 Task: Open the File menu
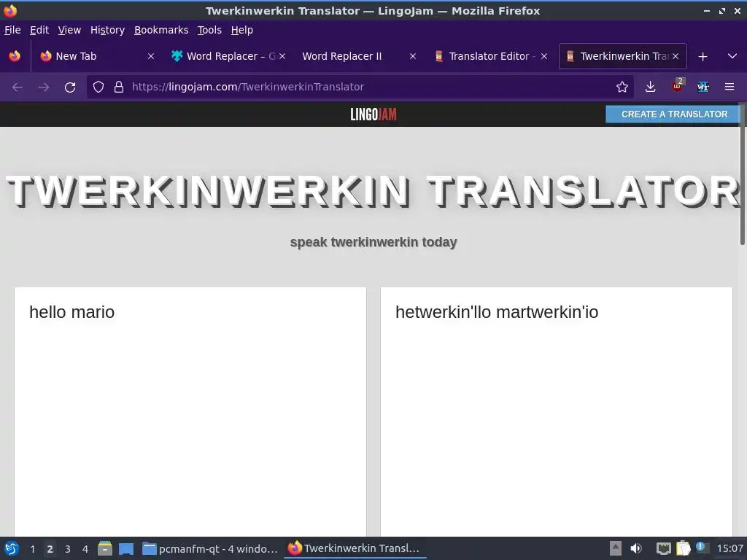click(12, 30)
